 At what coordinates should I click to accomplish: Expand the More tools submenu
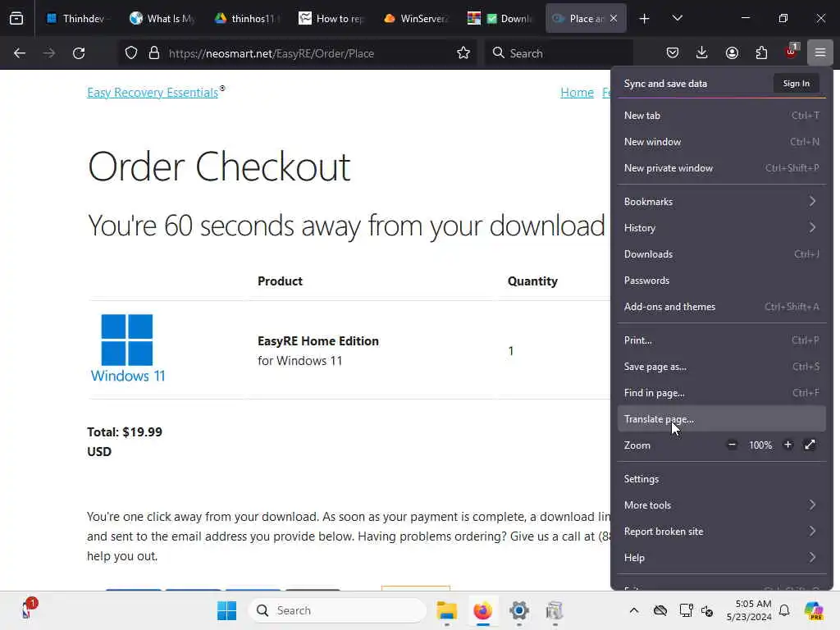[x=721, y=505]
